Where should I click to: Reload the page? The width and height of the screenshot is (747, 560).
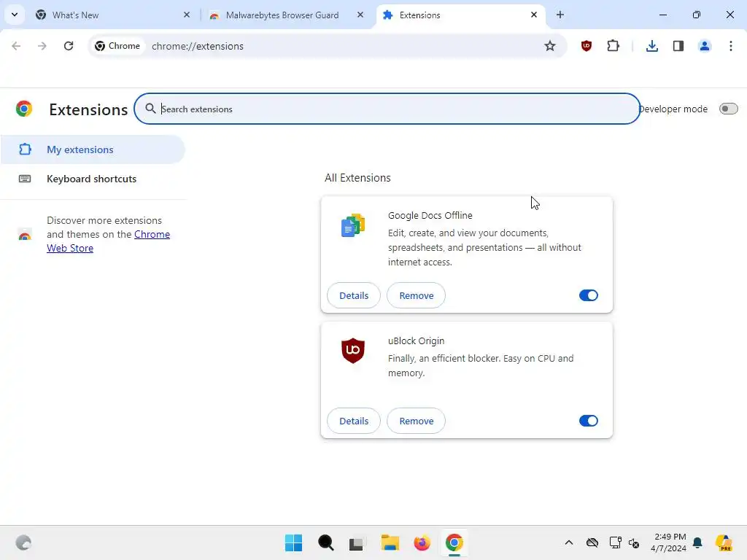(x=69, y=46)
